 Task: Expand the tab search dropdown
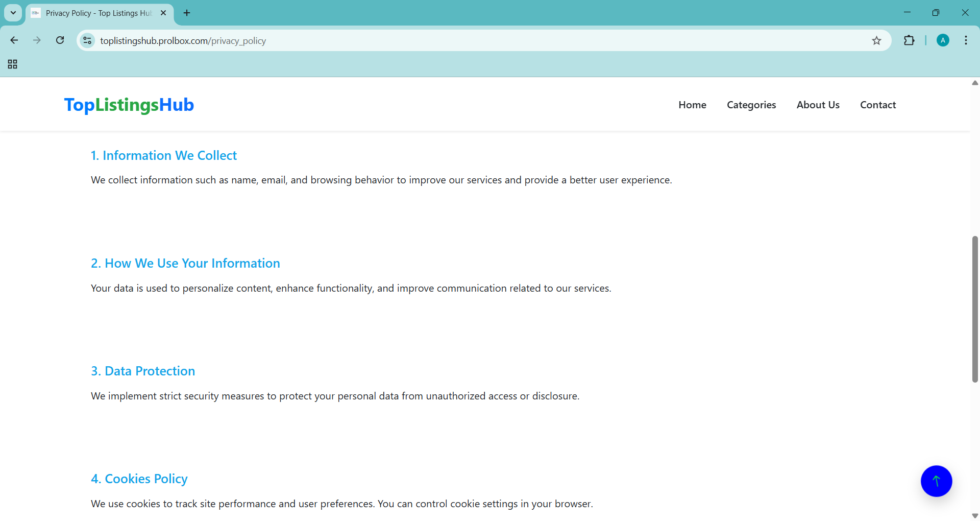click(x=13, y=13)
